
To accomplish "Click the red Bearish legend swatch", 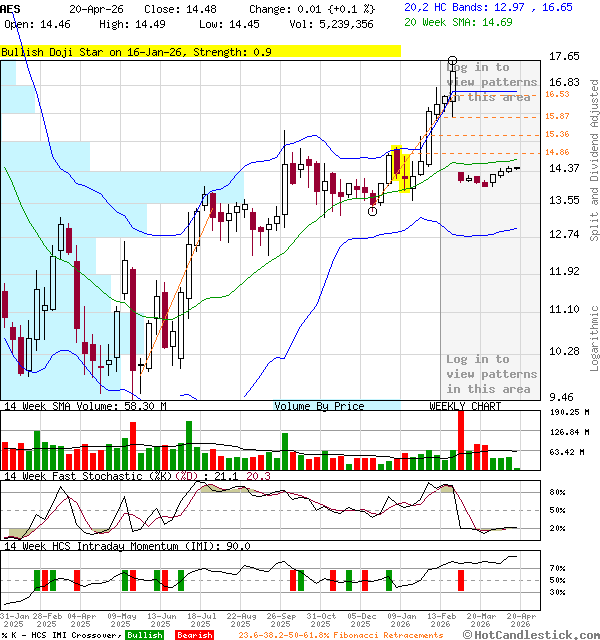I will tap(195, 635).
